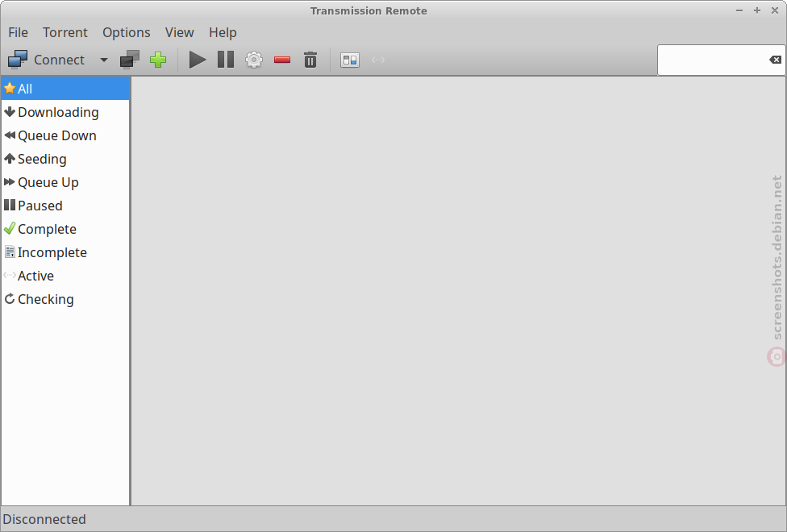Screen dimensions: 787x532
Task: Close the Transmission Remote window
Action: click(x=774, y=10)
